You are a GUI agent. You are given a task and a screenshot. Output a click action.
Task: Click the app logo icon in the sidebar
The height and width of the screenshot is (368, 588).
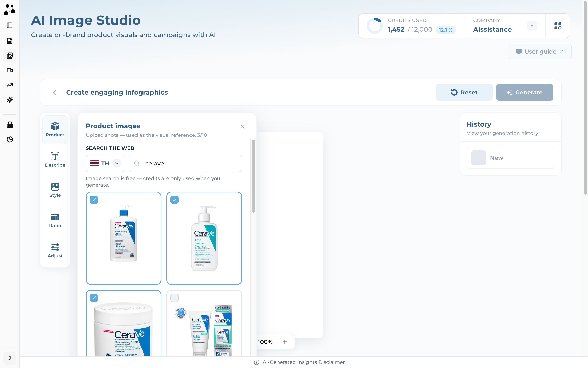pyautogui.click(x=9, y=9)
